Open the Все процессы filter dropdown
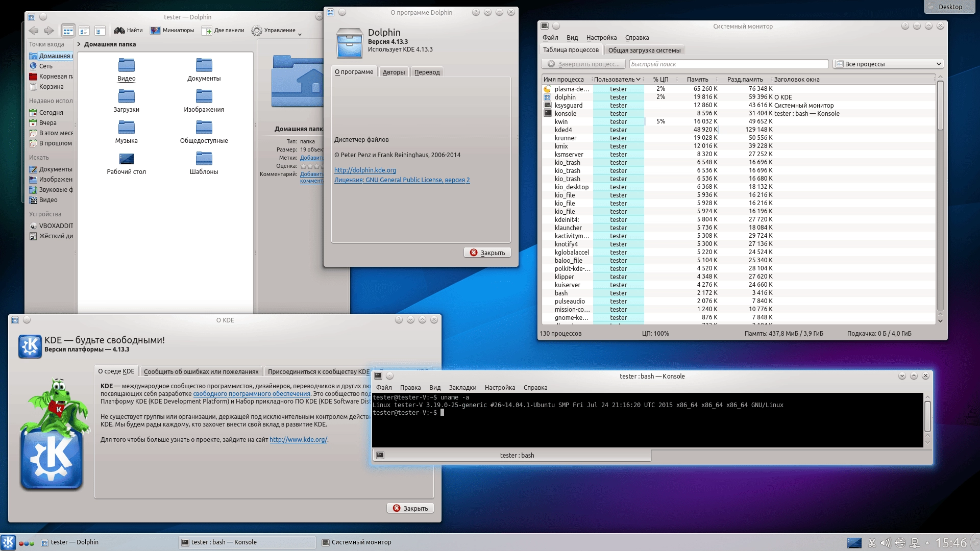Viewport: 980px width, 551px height. click(888, 64)
